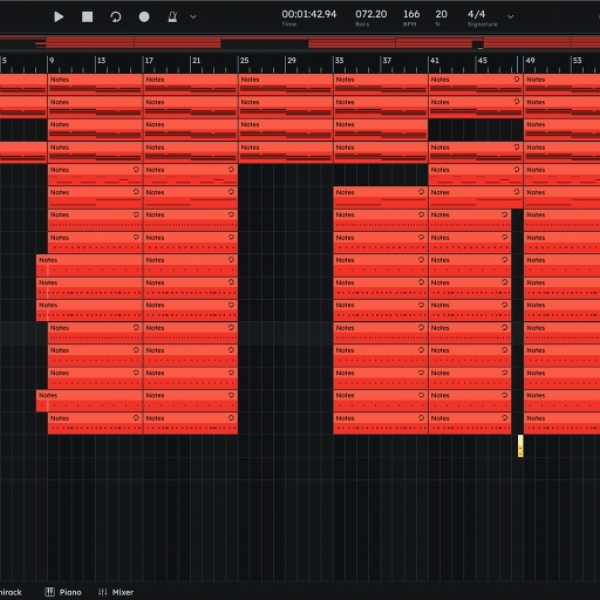Click the 072.20 bars display

371,14
